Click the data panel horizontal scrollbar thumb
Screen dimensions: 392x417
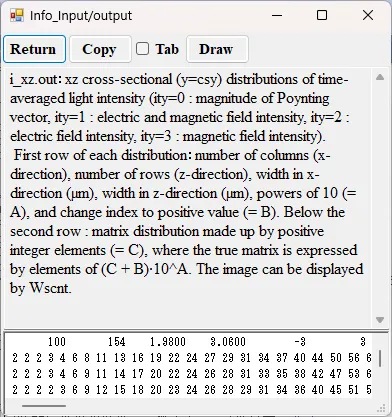44,406
